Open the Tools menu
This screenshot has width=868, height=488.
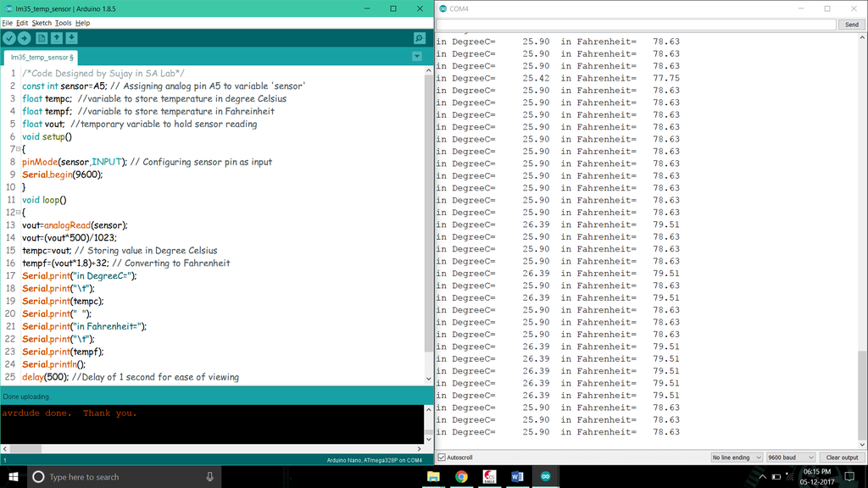(63, 23)
